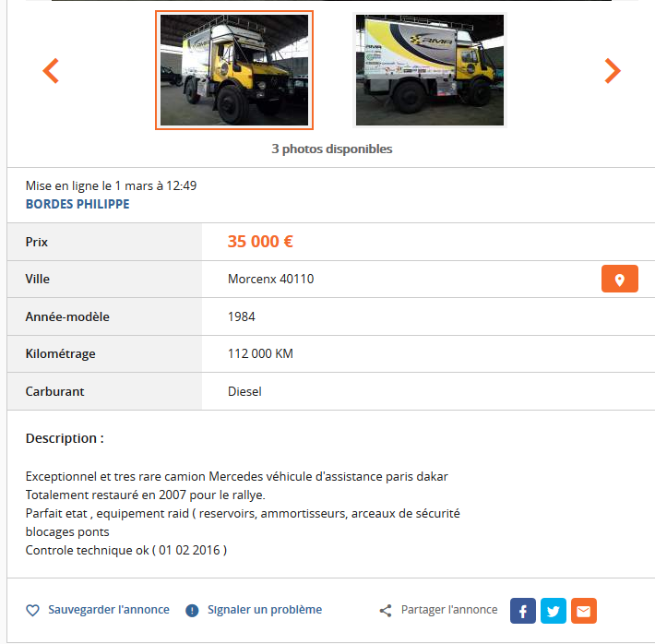Open the side-view truck thumbnail
Image resolution: width=655 pixels, height=644 pixels.
pos(430,70)
